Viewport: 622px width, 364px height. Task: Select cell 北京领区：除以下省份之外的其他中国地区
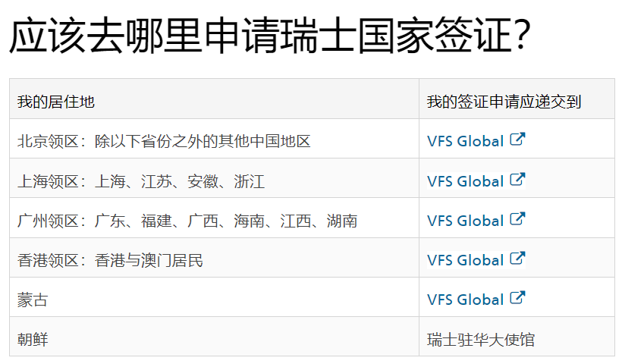point(214,139)
